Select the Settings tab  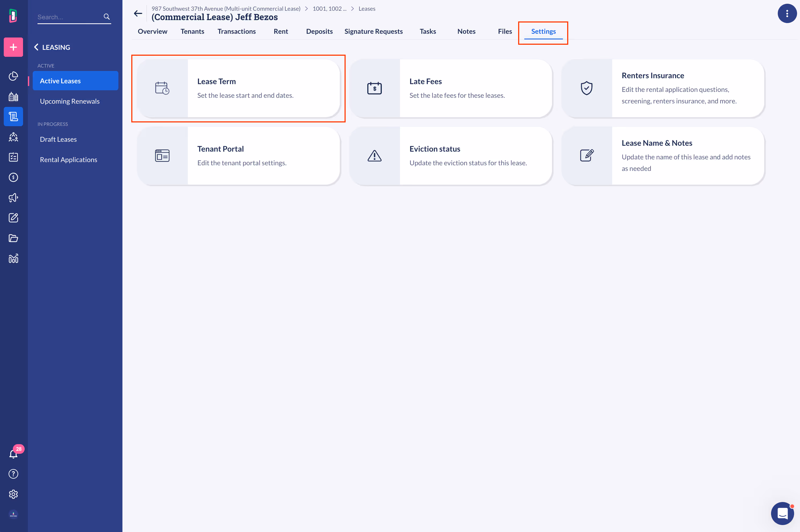point(543,31)
